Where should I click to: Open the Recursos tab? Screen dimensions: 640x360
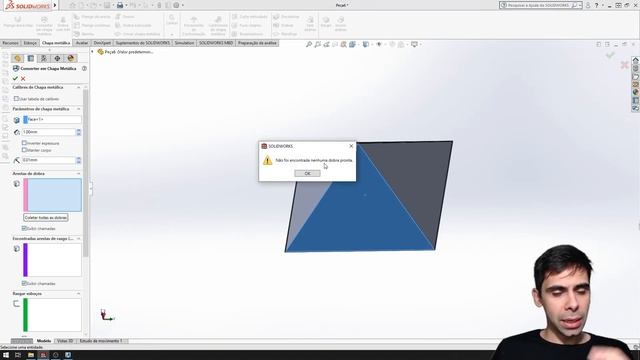click(x=11, y=43)
